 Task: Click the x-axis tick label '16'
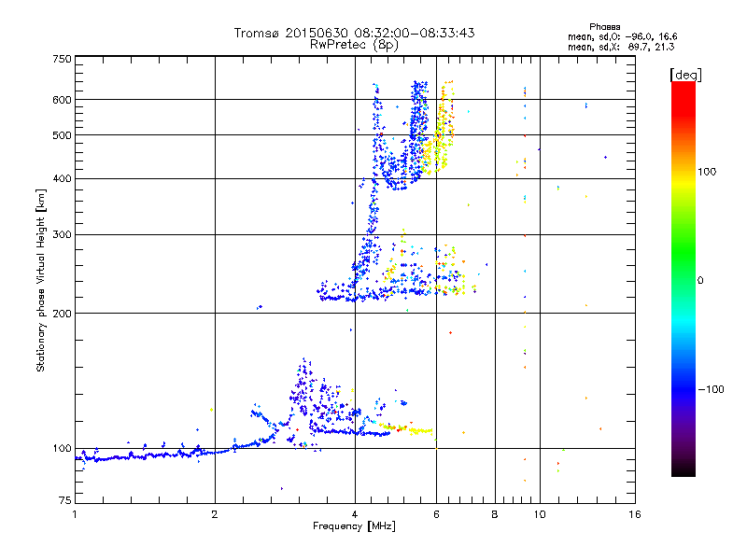coord(635,514)
